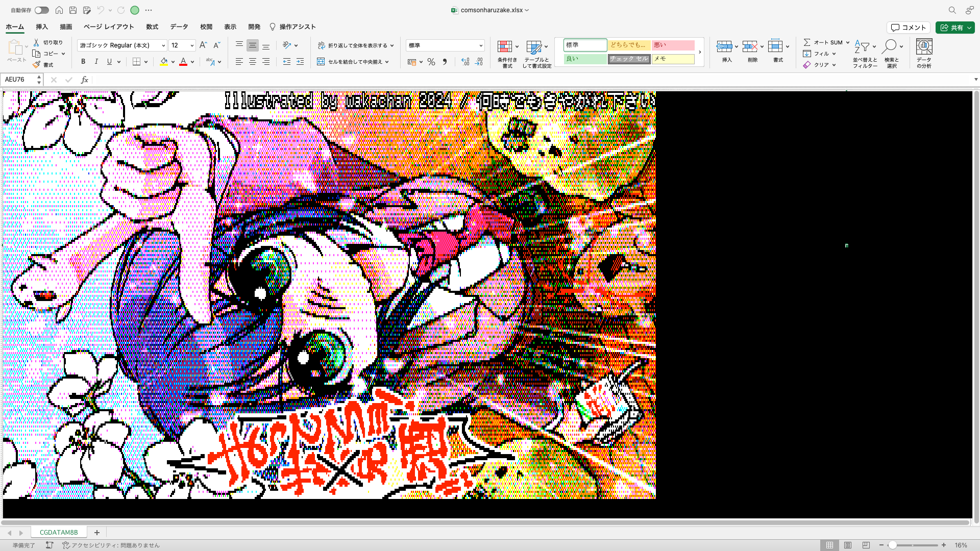The image size is (980, 551).
Task: Click the increase decimal icon
Action: coord(465,62)
